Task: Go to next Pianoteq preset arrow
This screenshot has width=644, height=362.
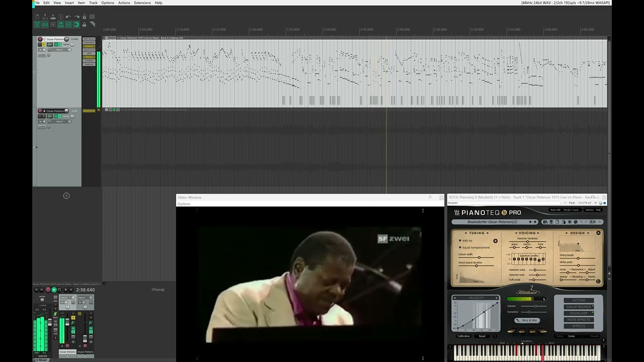Action: pos(535,222)
